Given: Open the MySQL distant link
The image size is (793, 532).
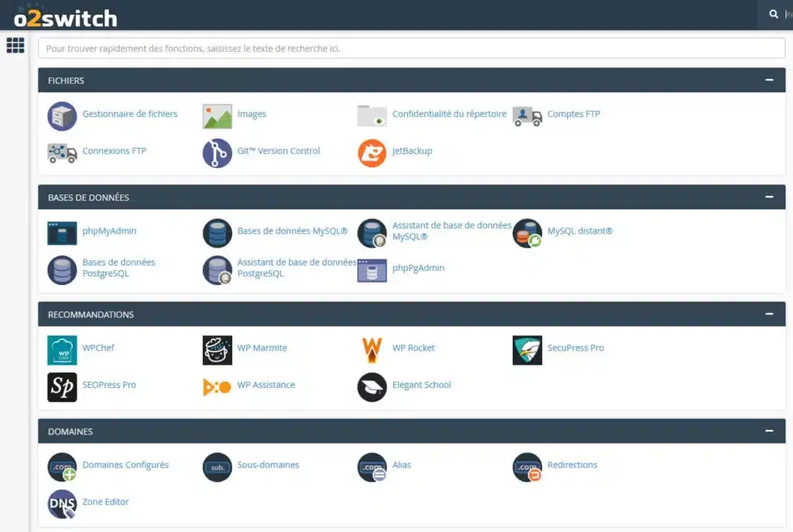Looking at the screenshot, I should (x=579, y=231).
